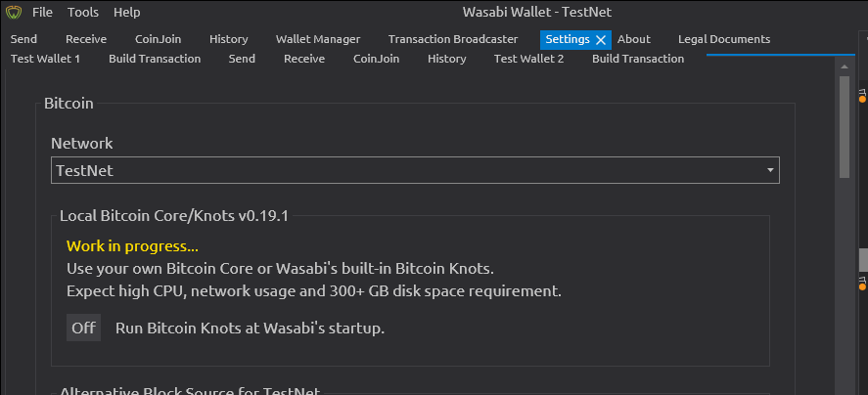Open History tab adjacent to Wallet Manager
The width and height of the screenshot is (868, 395).
tap(229, 39)
